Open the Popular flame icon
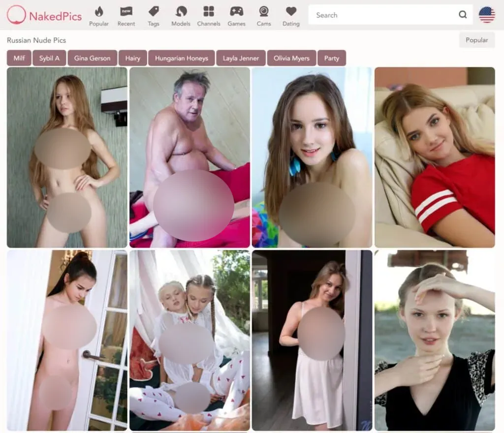 coord(99,11)
